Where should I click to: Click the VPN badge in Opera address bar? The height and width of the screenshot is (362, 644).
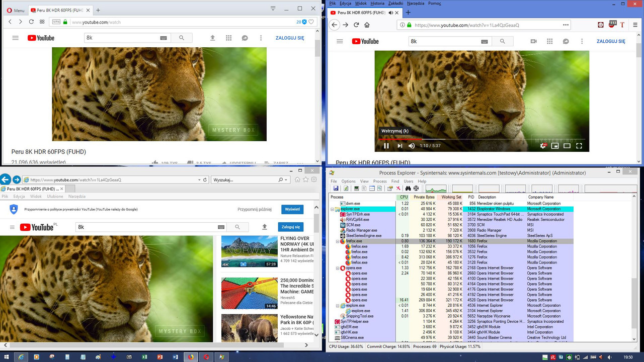coord(56,22)
